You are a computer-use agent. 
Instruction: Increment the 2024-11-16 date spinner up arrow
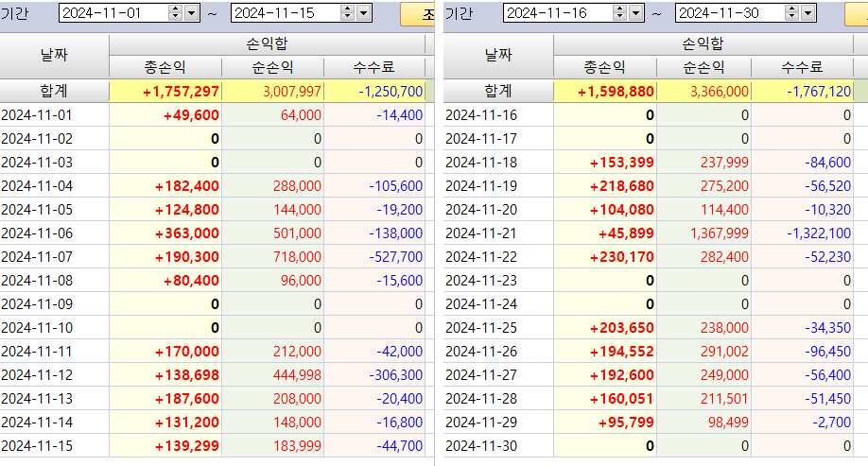coord(620,9)
